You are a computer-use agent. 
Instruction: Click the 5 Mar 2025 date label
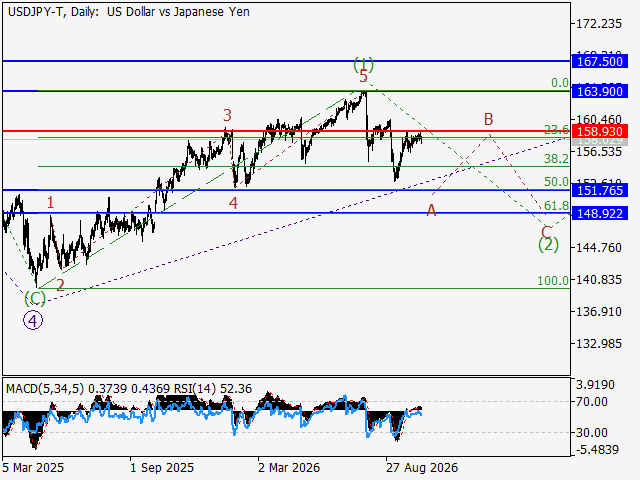coord(33,467)
